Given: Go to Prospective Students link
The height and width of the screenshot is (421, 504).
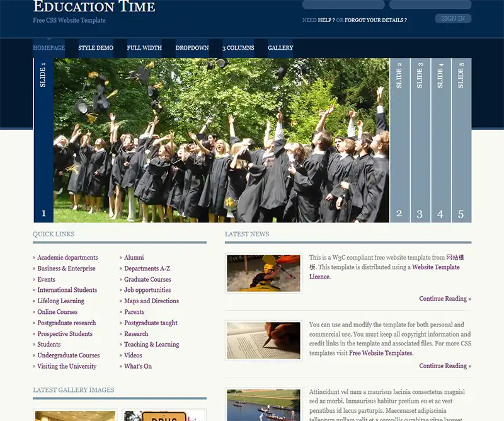Looking at the screenshot, I should coord(65,334).
